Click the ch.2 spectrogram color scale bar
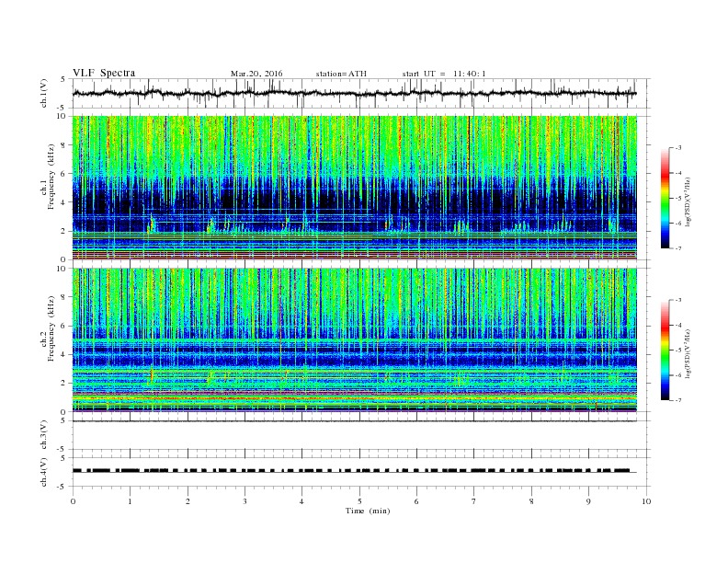The width and height of the screenshot is (728, 563). tap(665, 350)
